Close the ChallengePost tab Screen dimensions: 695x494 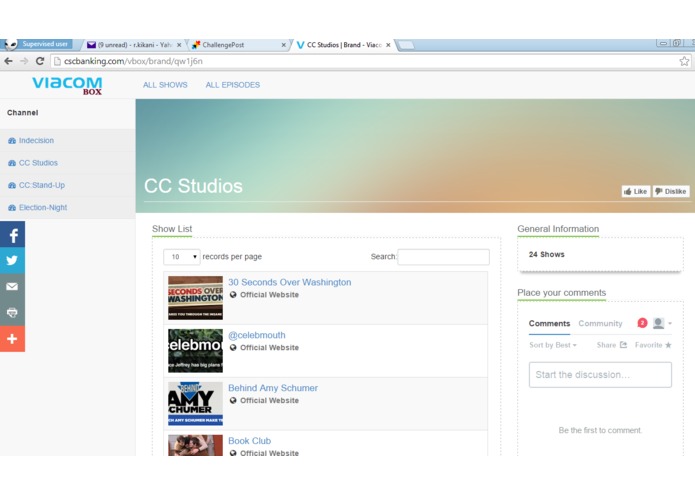click(284, 45)
